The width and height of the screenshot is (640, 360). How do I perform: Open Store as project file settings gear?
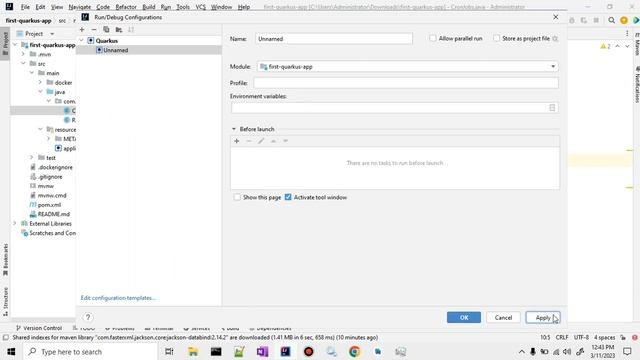click(x=555, y=39)
